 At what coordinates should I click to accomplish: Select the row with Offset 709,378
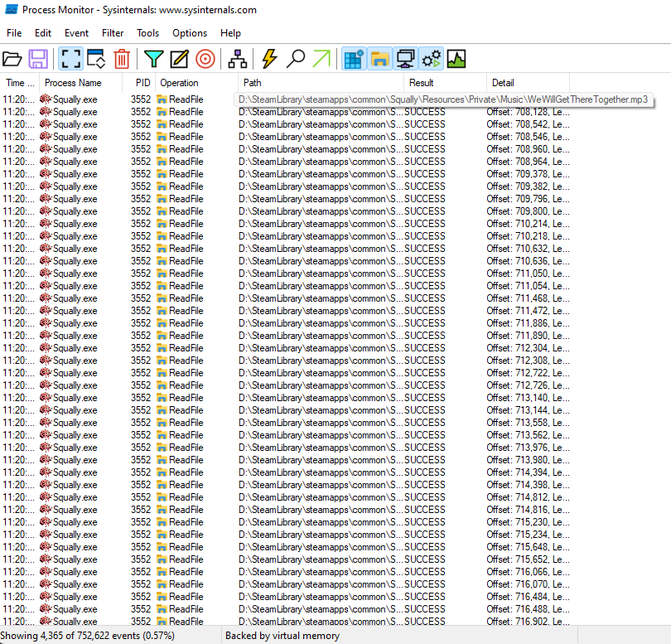click(286, 174)
